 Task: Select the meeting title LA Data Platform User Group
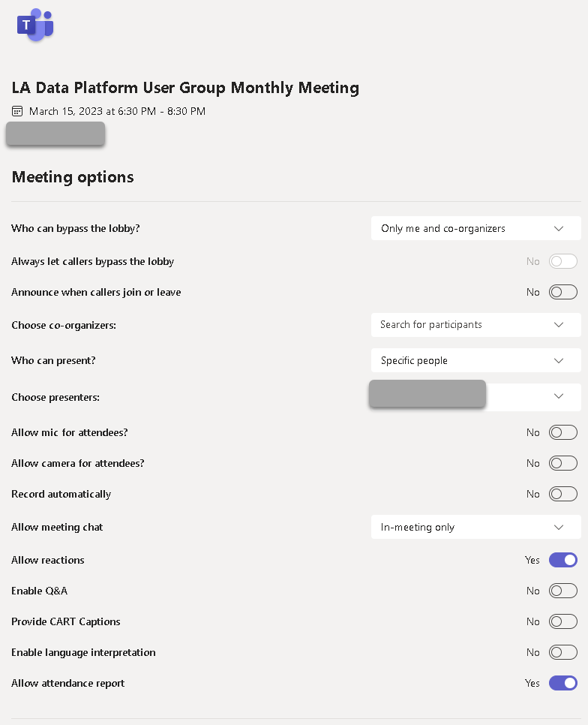[x=184, y=88]
